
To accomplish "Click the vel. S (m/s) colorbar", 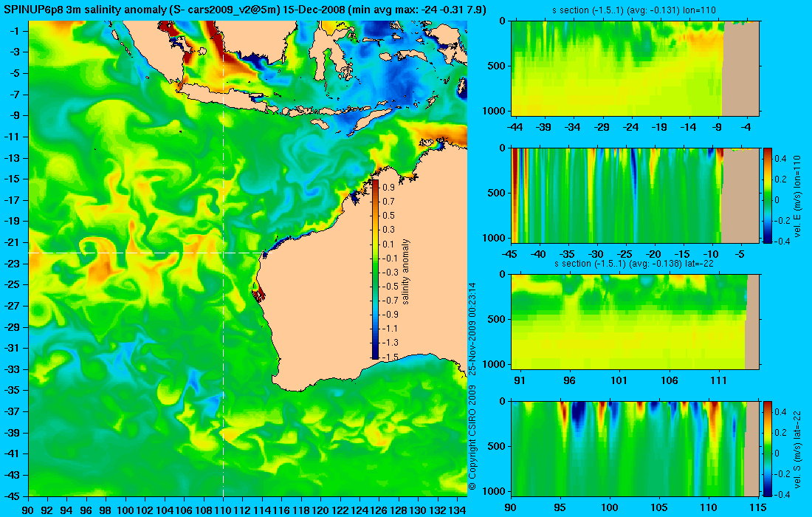I will click(x=768, y=448).
